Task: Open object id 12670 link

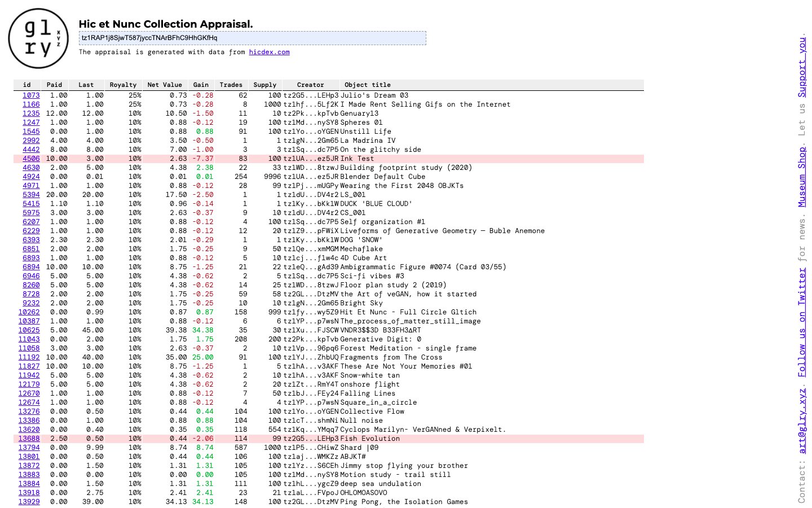Action: (x=29, y=393)
